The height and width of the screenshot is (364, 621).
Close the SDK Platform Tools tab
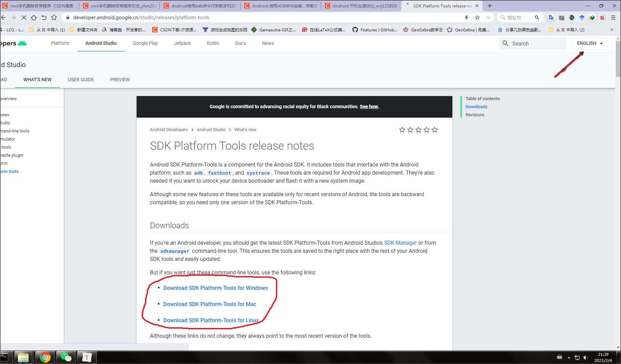[x=477, y=6]
